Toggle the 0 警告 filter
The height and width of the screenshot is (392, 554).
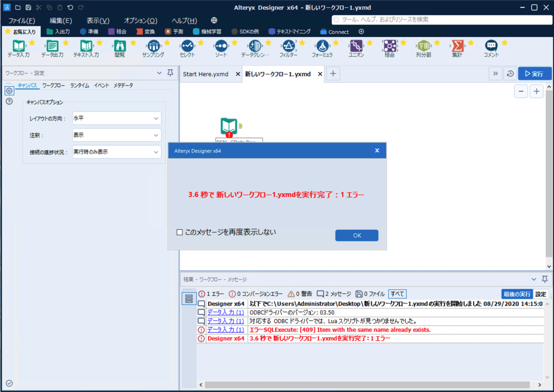click(300, 294)
